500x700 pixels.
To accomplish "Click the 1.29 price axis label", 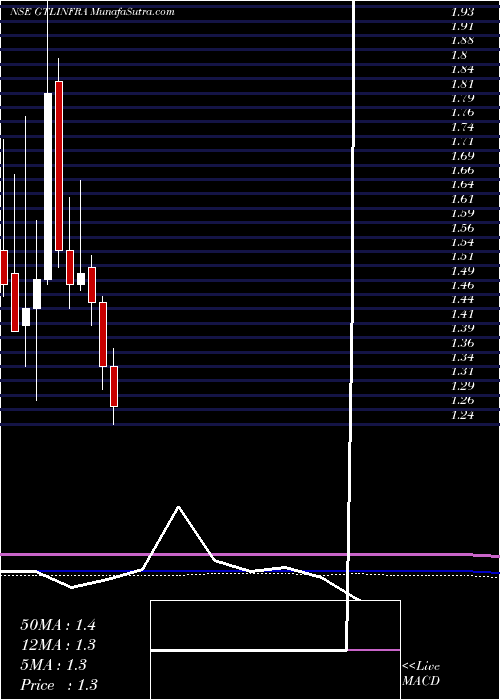I will 463,386.
